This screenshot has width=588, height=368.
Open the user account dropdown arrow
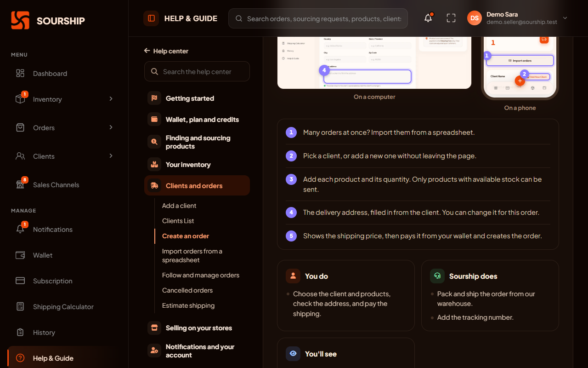pyautogui.click(x=565, y=18)
